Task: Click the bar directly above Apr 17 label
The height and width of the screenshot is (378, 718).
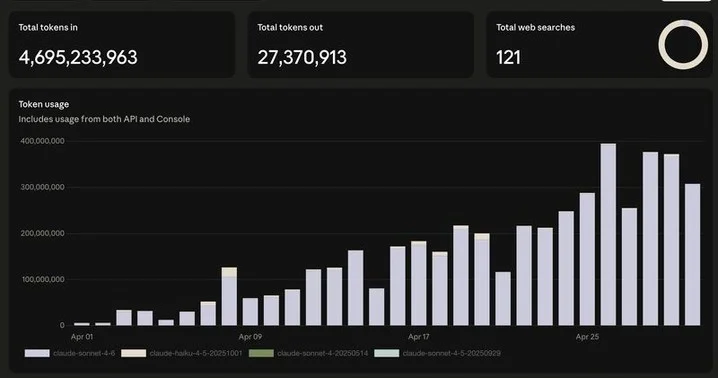Action: coord(419,284)
